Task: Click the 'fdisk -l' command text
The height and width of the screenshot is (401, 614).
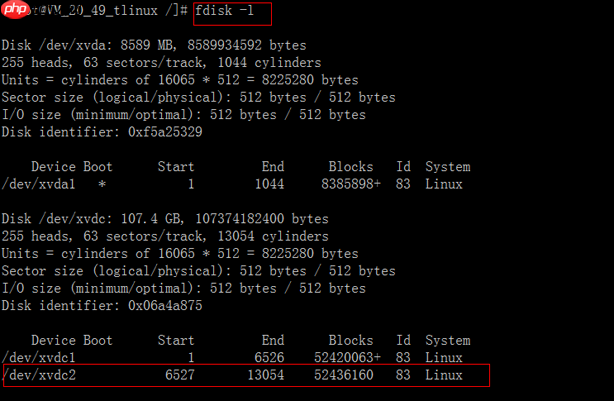Action: [x=224, y=11]
